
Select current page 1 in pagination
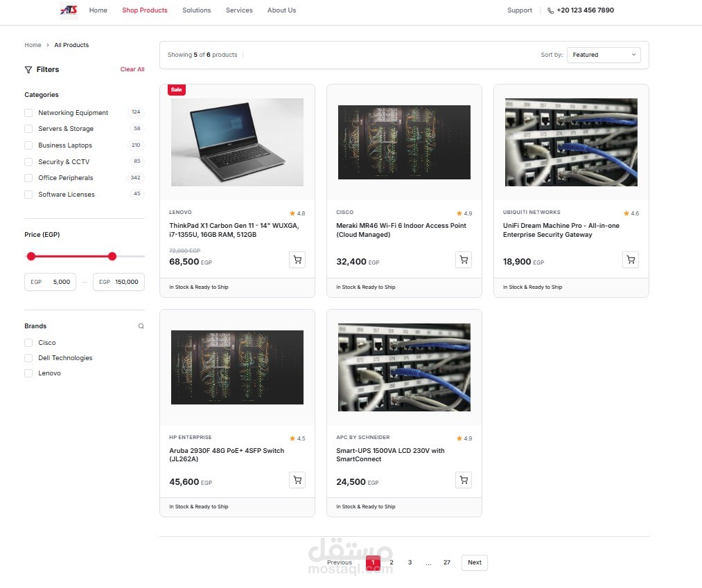click(x=373, y=562)
